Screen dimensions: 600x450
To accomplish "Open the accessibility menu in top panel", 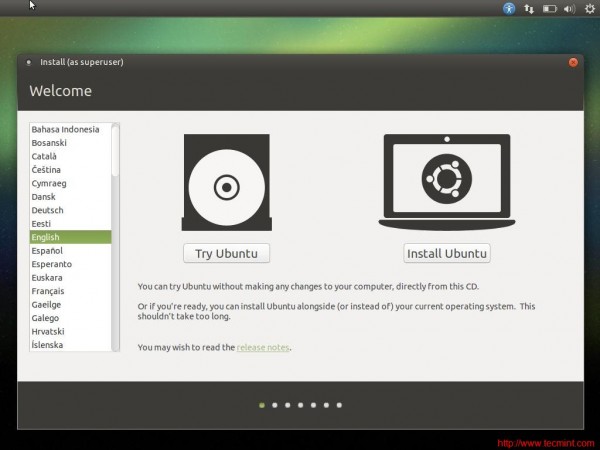I will pyautogui.click(x=509, y=8).
